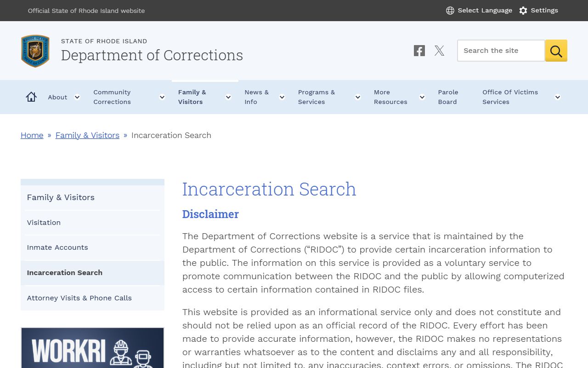This screenshot has width=588, height=368.
Task: Click the globe icon beside Select Language
Action: coord(450,11)
